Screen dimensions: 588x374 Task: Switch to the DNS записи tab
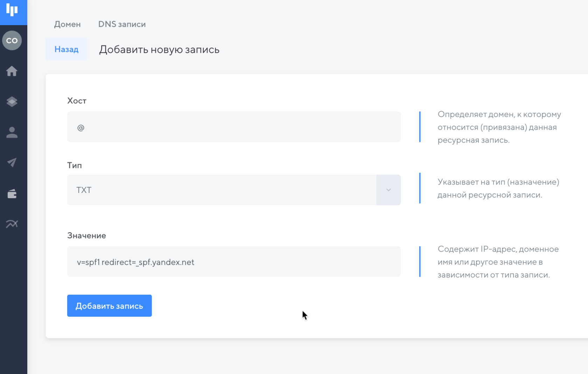coord(122,24)
